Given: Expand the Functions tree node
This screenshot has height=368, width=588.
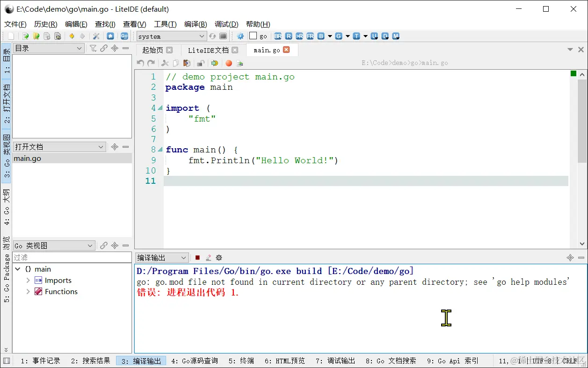Looking at the screenshot, I should (28, 291).
